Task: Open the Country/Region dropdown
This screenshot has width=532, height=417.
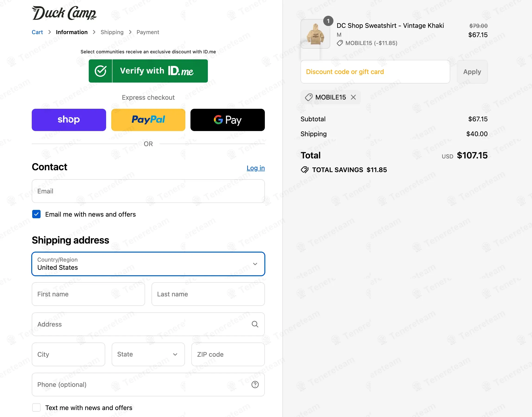Action: [148, 264]
